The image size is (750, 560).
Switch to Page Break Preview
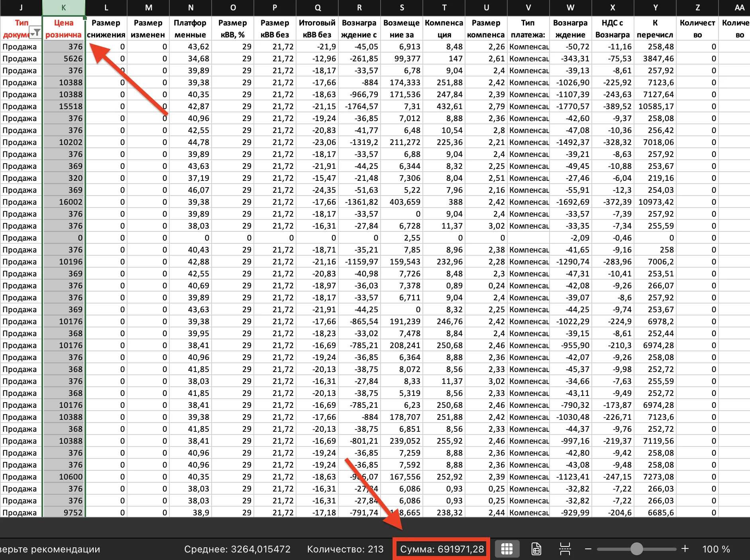click(565, 549)
